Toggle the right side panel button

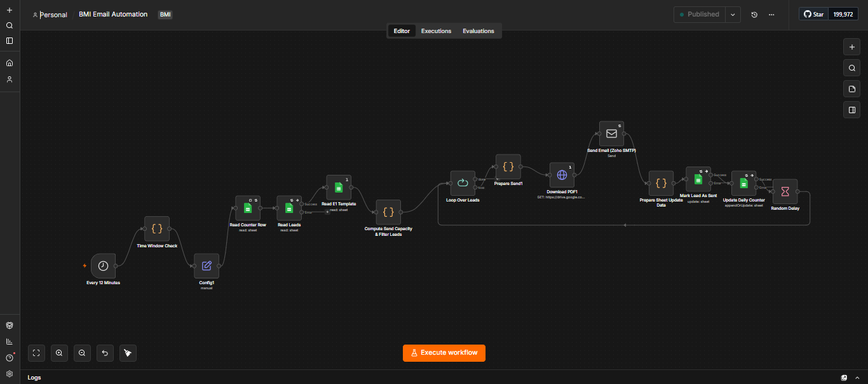(x=851, y=110)
